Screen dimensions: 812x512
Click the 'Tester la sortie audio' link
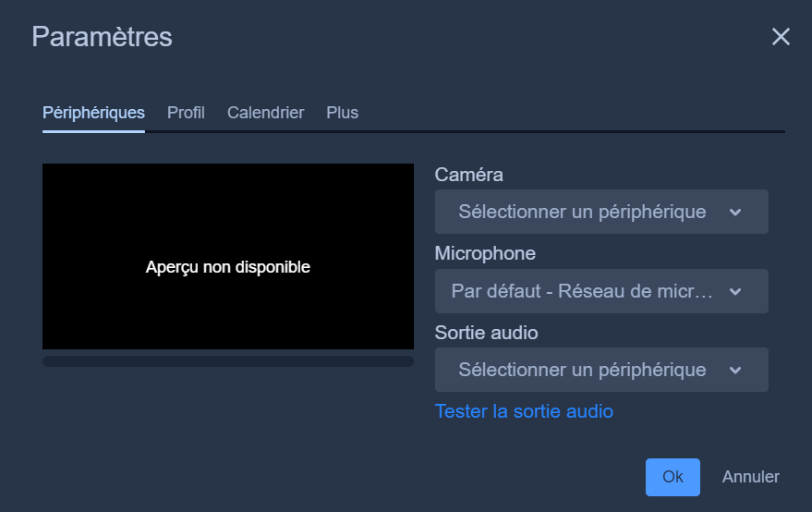tap(524, 411)
